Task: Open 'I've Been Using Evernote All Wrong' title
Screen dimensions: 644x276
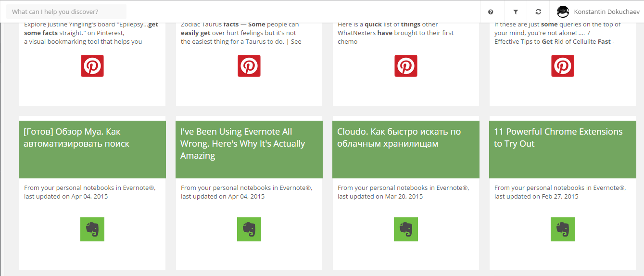Action: pyautogui.click(x=243, y=143)
